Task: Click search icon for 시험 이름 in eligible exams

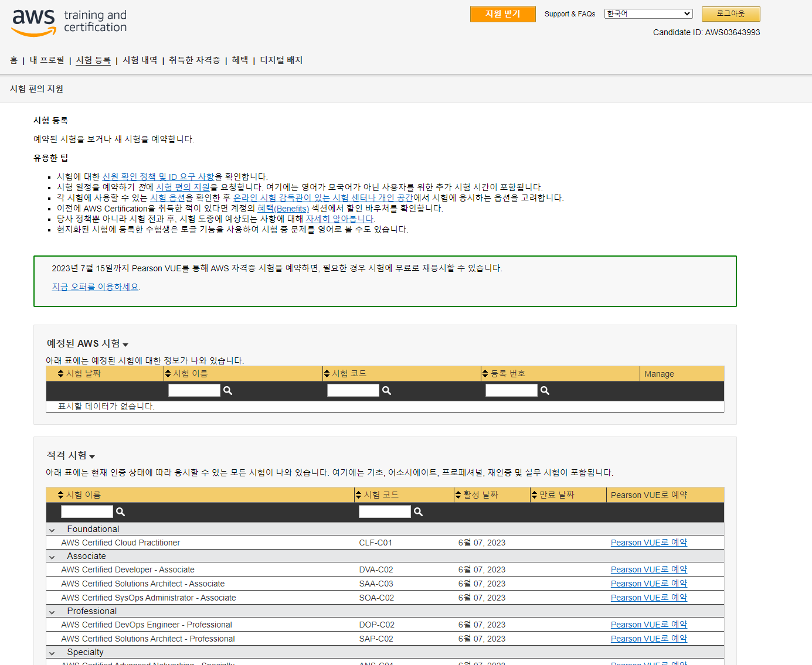Action: (x=121, y=512)
